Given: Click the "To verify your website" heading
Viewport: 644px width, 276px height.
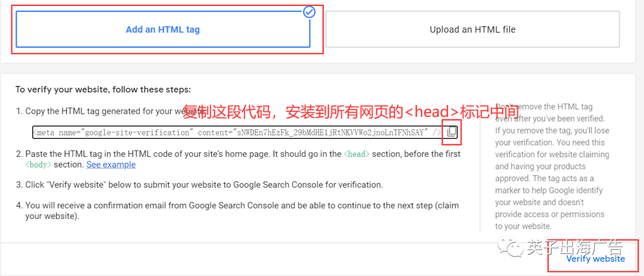Looking at the screenshot, I should pos(103,89).
